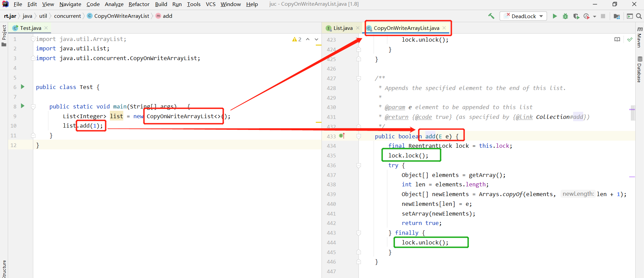Click the right editor's vertical scrollbar thumb
Image resolution: width=644 pixels, height=278 pixels.
633,112
